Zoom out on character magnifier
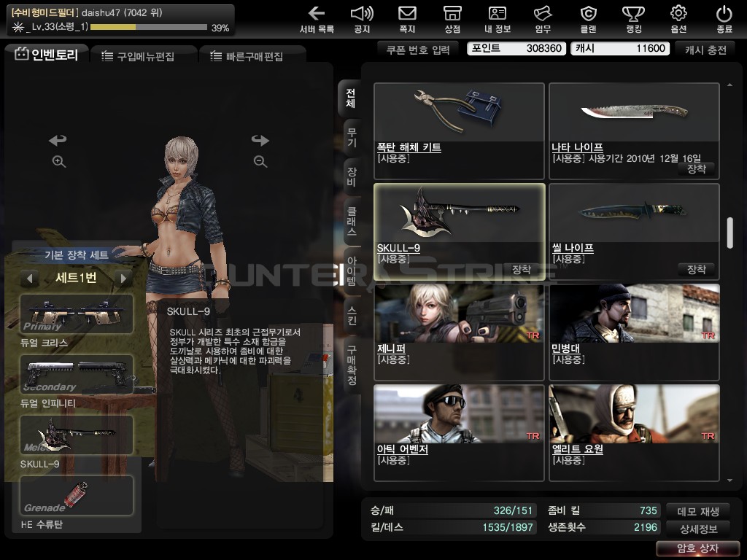This screenshot has height=560, width=747. point(260,161)
